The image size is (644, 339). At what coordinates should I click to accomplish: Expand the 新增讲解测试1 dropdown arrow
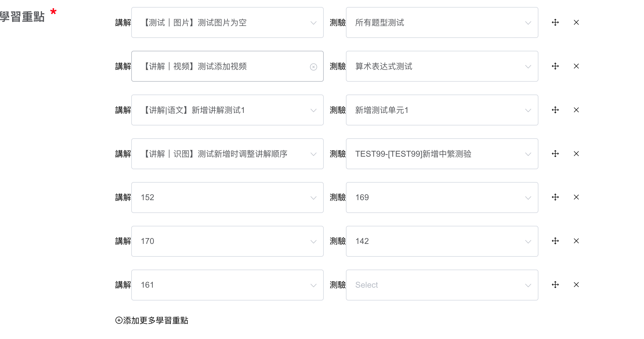pyautogui.click(x=314, y=110)
